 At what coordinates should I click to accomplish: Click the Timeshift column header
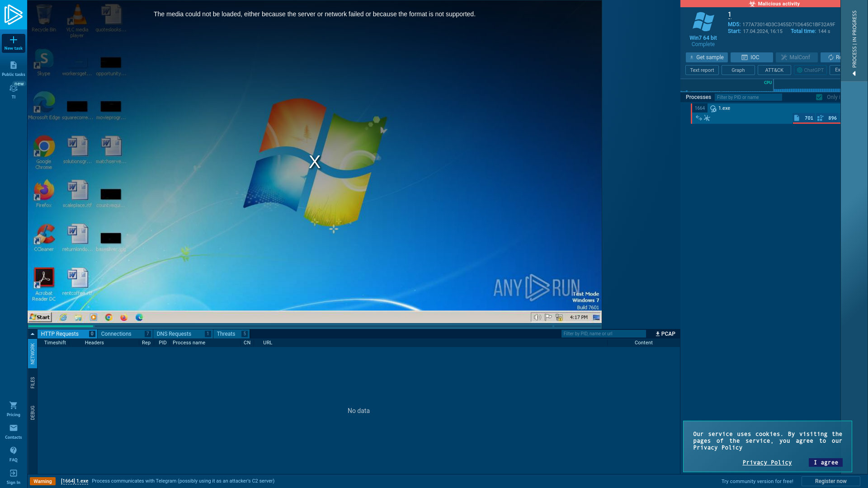55,343
